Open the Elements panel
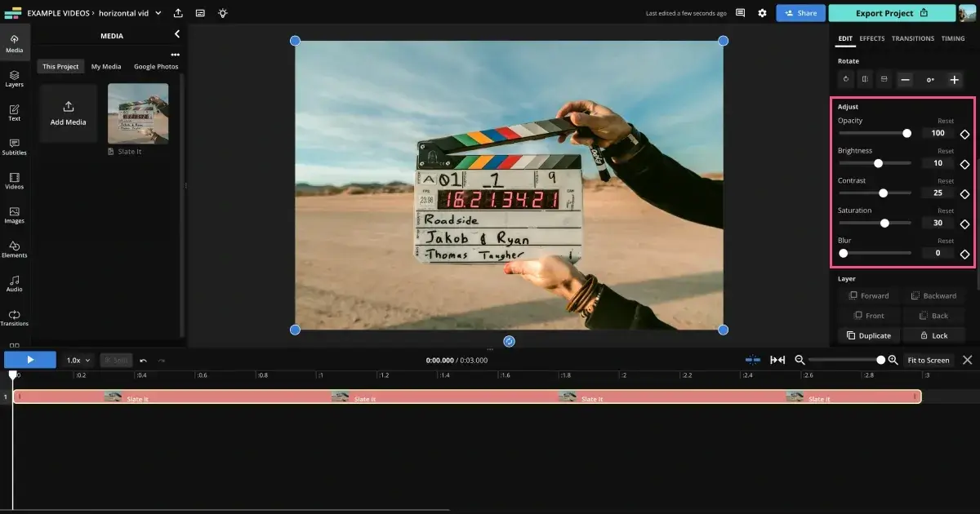The image size is (980, 514). pos(14,249)
